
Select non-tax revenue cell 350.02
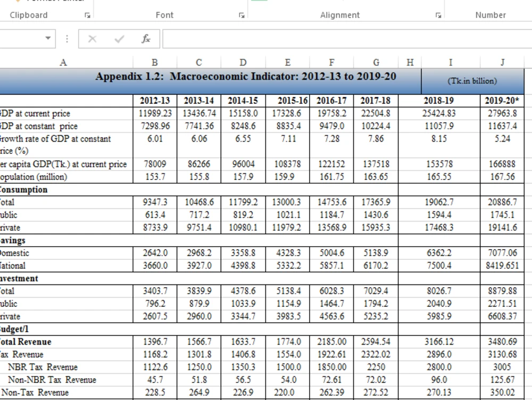tap(502, 393)
